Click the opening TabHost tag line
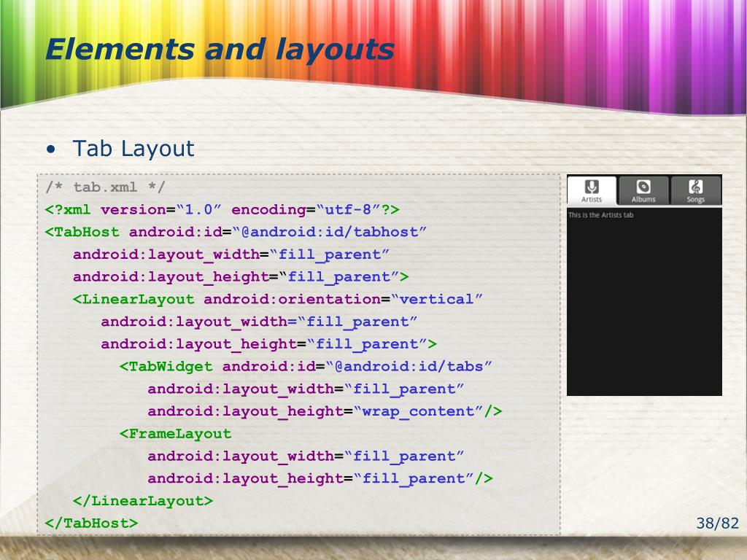747x560 pixels. pos(236,232)
